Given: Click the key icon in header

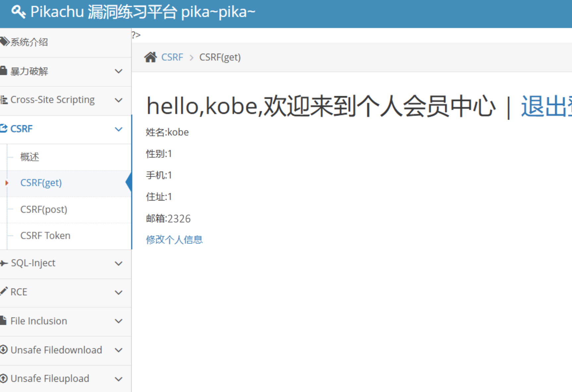Looking at the screenshot, I should (18, 12).
